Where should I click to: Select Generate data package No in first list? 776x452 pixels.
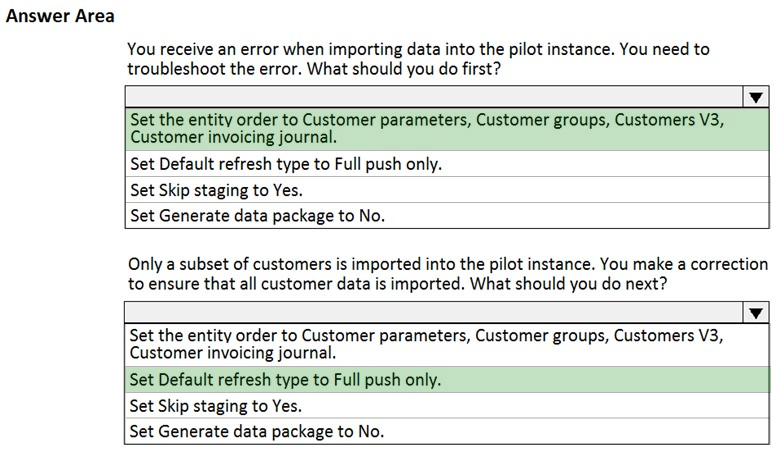(447, 216)
